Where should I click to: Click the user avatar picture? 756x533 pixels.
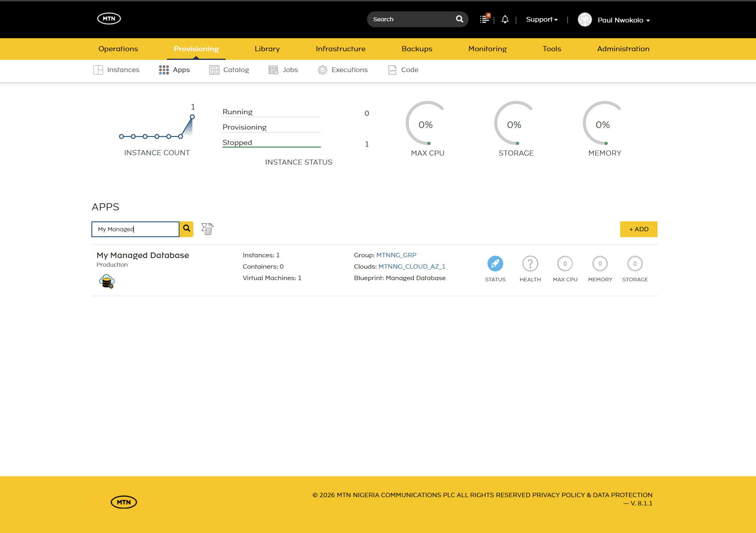(585, 20)
